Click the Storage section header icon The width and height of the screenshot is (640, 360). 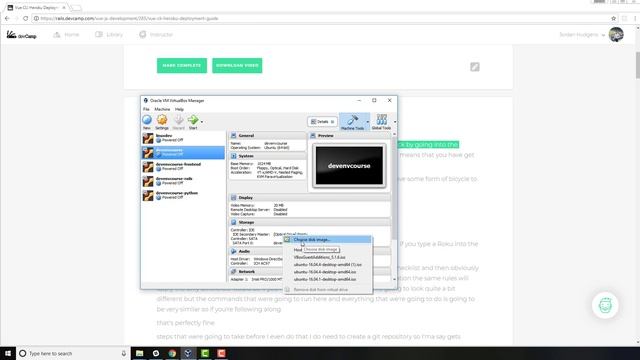(x=233, y=222)
